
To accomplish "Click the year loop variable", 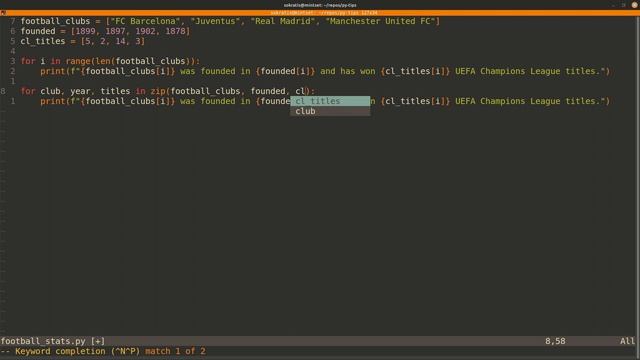I will coord(80,91).
